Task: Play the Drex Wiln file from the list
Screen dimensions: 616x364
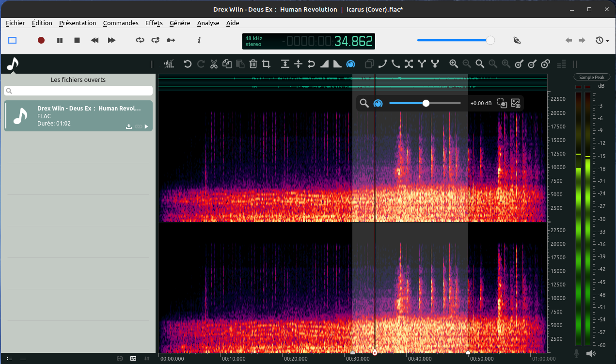Action: point(146,127)
